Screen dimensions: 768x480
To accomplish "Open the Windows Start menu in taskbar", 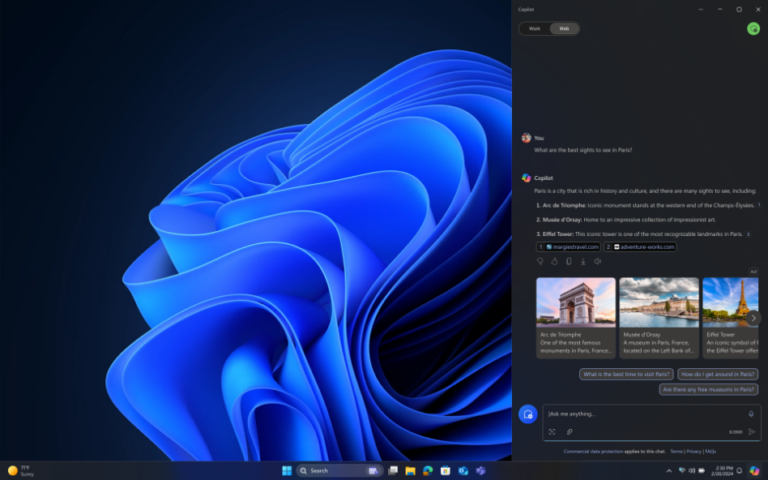I will [287, 470].
